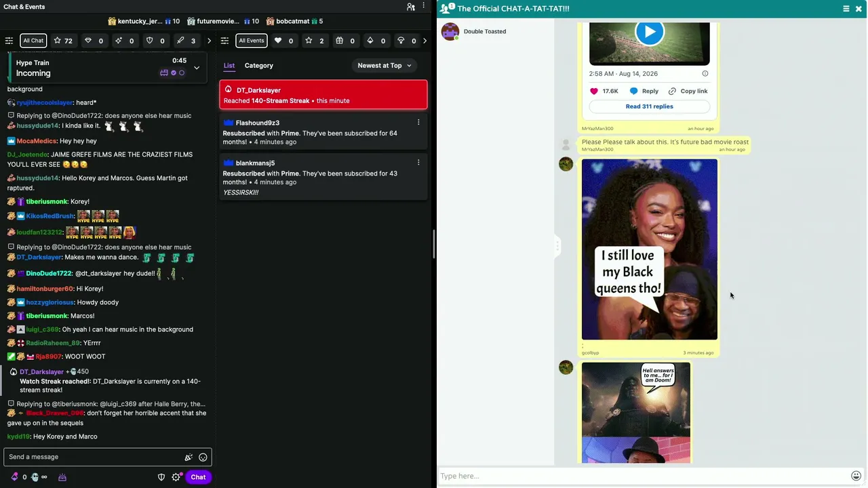Open the bits balance icon
The height and width of the screenshot is (488, 868).
point(16,477)
